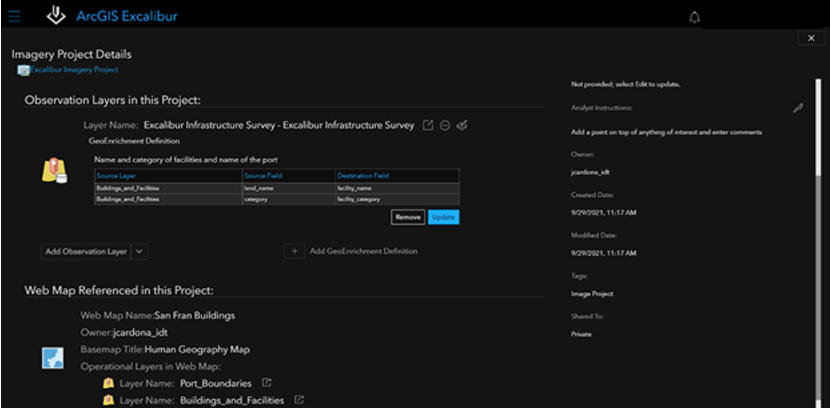The image size is (830, 408).
Task: Open the hamburger navigation menu
Action: point(14,16)
